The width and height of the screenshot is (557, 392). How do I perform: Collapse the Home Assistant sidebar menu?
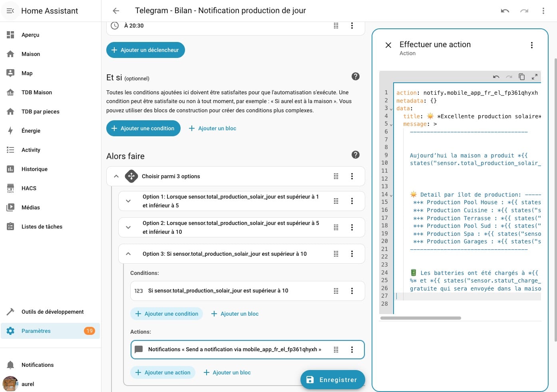point(10,11)
